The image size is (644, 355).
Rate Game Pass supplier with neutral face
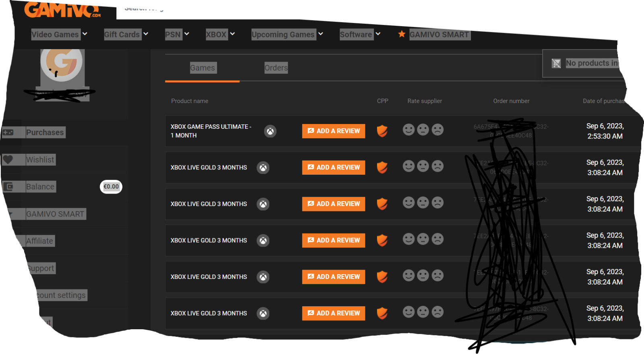423,130
